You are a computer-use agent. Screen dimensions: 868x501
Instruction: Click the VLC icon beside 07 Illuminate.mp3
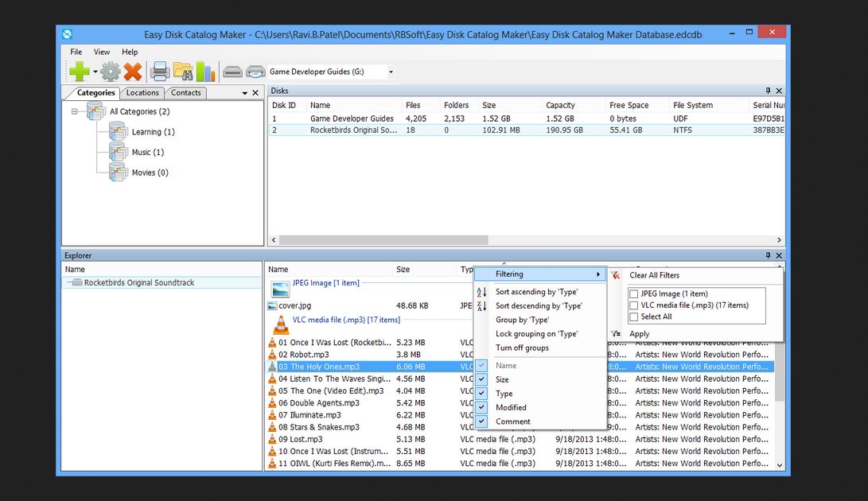point(272,414)
